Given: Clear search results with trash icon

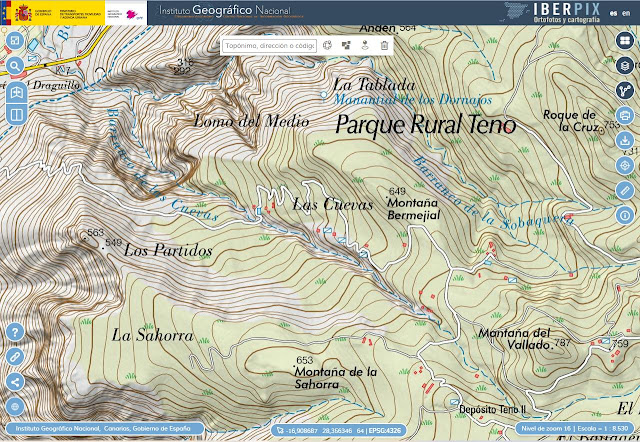Looking at the screenshot, I should coord(384,45).
